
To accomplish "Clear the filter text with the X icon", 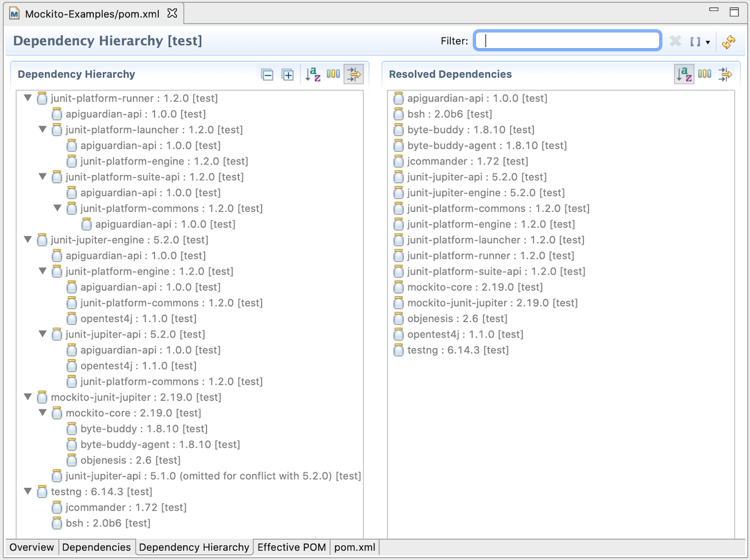I will click(675, 41).
